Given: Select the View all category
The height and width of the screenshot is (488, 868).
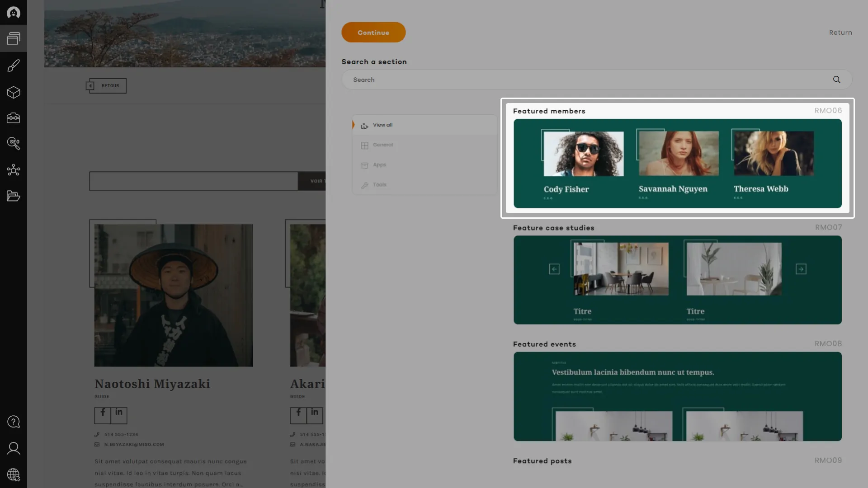Looking at the screenshot, I should pos(382,125).
